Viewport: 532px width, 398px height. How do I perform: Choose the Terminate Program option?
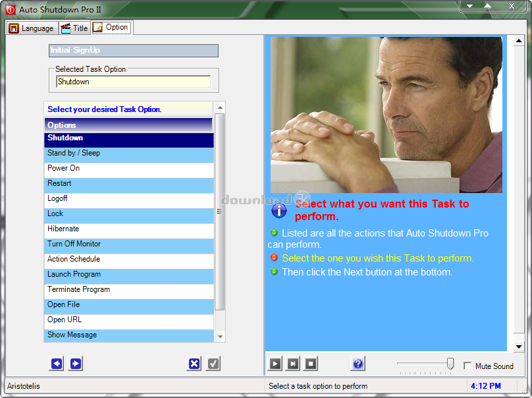129,291
